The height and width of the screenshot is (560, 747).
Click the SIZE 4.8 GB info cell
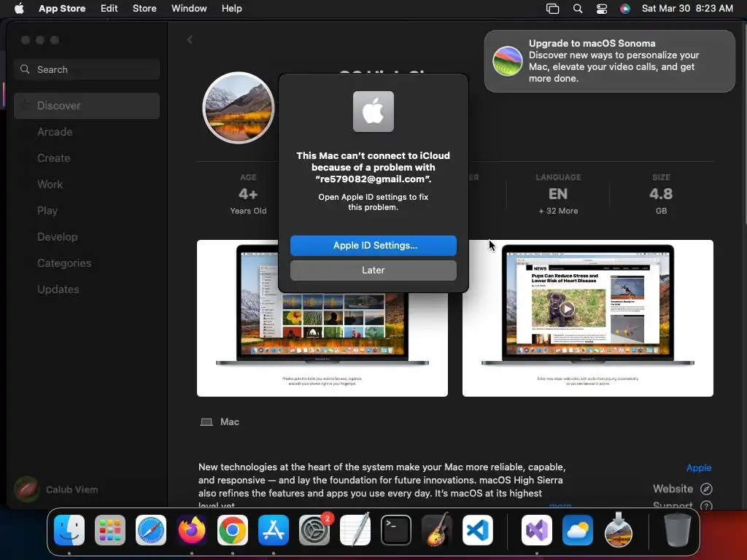(x=661, y=194)
